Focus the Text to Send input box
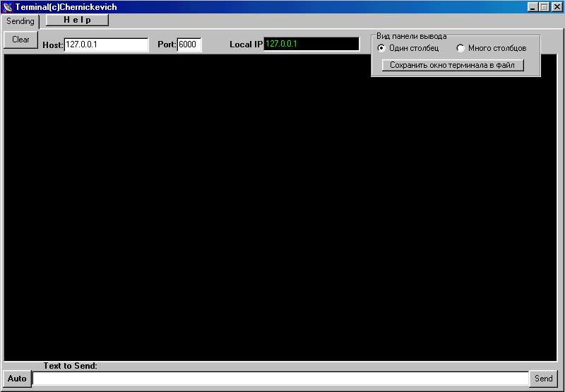 coord(280,379)
